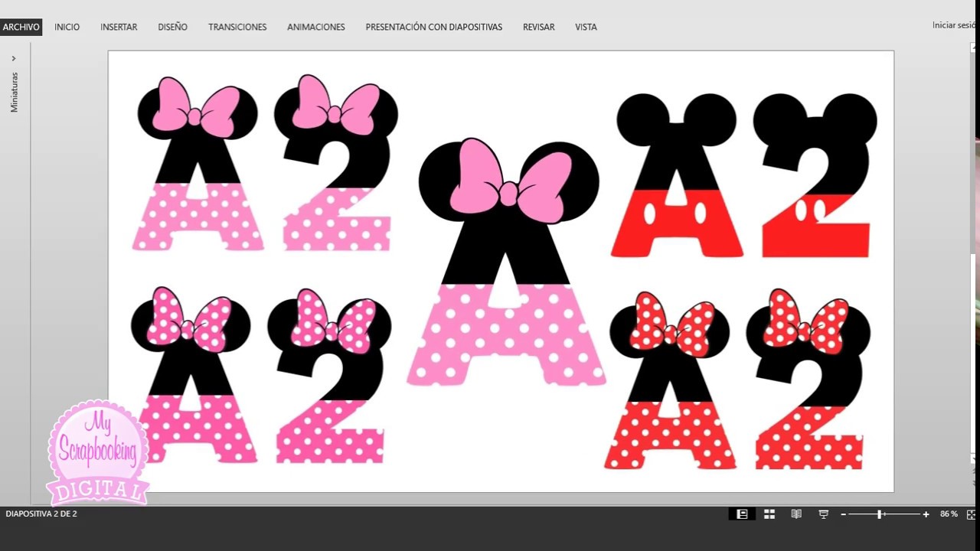980x551 pixels.
Task: Go to the ANIMACIONES tab
Action: tap(316, 27)
